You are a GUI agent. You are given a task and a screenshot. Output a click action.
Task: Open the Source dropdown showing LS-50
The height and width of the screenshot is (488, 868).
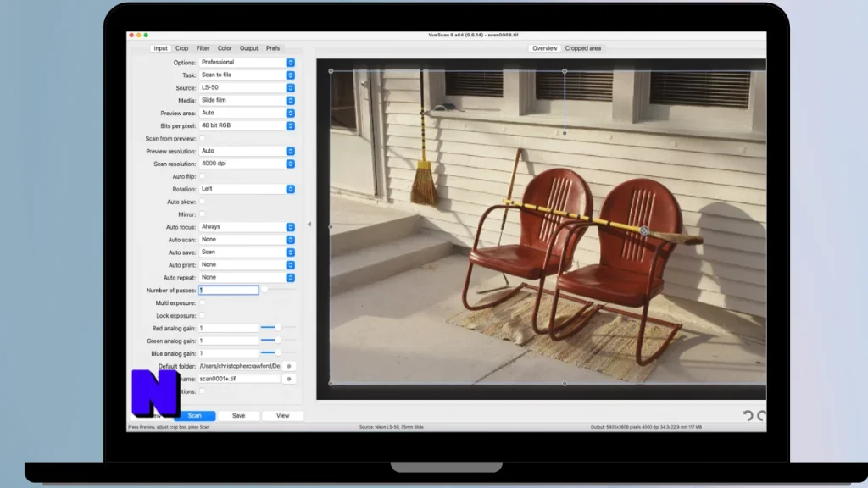pyautogui.click(x=247, y=87)
